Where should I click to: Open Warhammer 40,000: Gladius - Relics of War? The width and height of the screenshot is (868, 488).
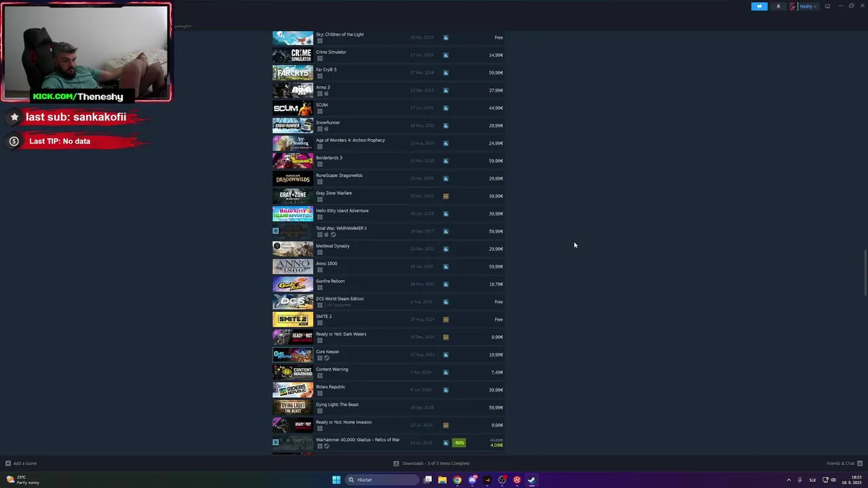click(x=357, y=440)
